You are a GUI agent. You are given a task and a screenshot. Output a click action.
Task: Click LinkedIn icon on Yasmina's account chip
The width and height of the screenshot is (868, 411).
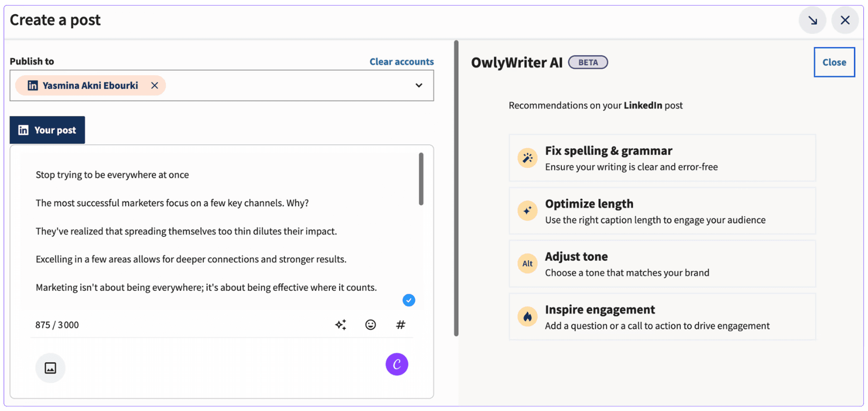pos(33,86)
